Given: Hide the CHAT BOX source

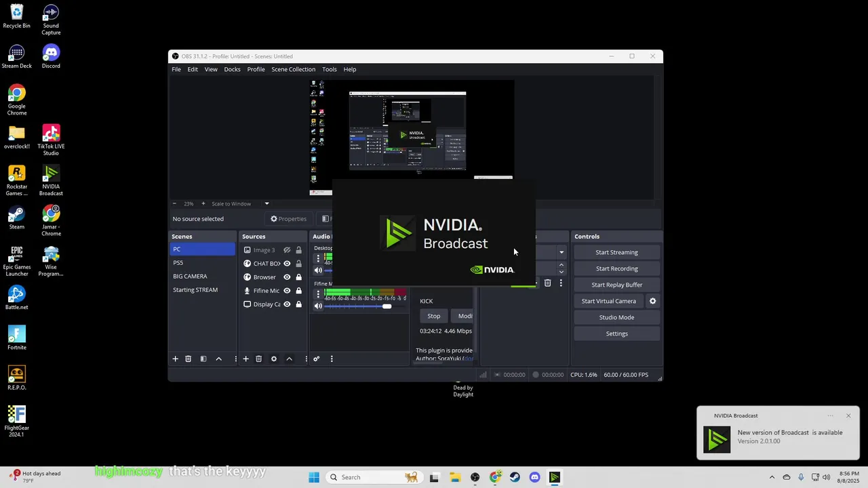Looking at the screenshot, I should click(287, 264).
